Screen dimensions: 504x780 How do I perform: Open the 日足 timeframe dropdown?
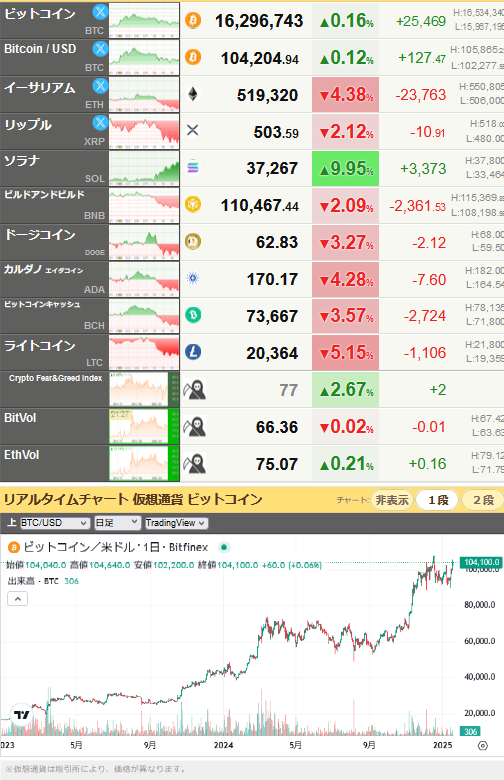click(117, 523)
